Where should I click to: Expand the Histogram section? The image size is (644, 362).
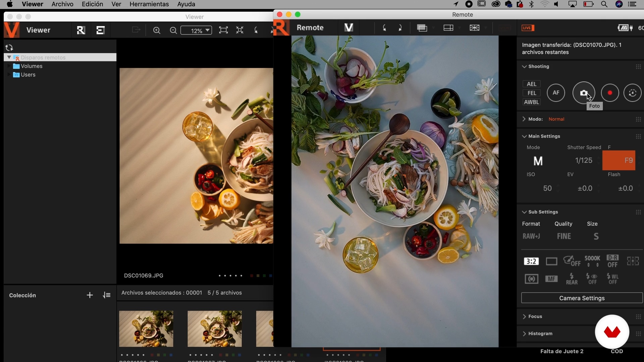tap(524, 334)
